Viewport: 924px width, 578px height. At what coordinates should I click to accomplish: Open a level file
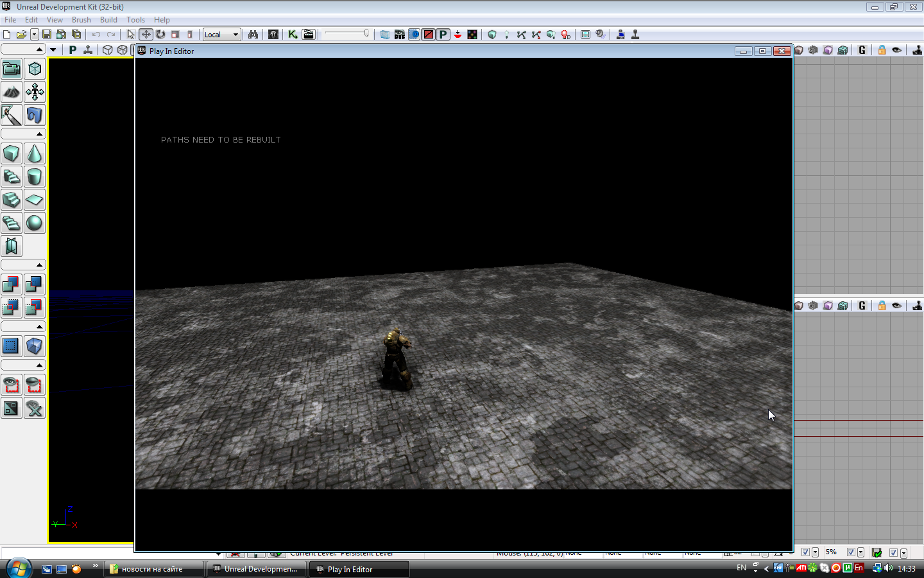point(21,35)
